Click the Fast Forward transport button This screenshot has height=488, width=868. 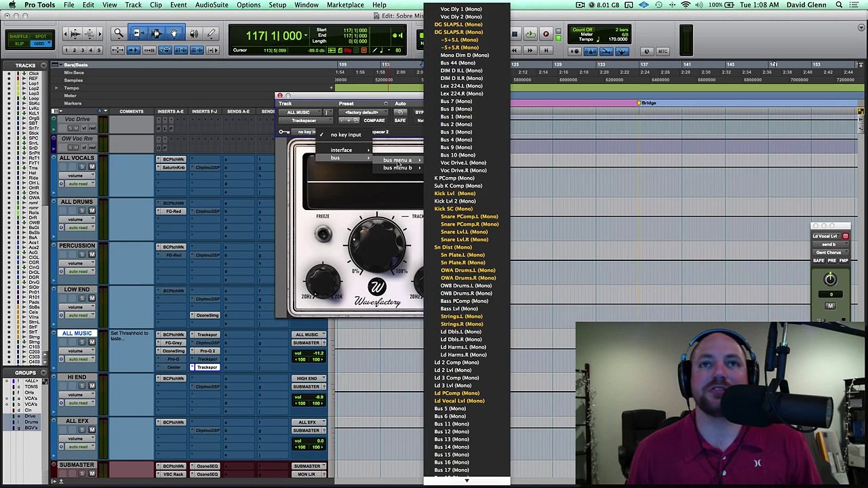(x=530, y=51)
